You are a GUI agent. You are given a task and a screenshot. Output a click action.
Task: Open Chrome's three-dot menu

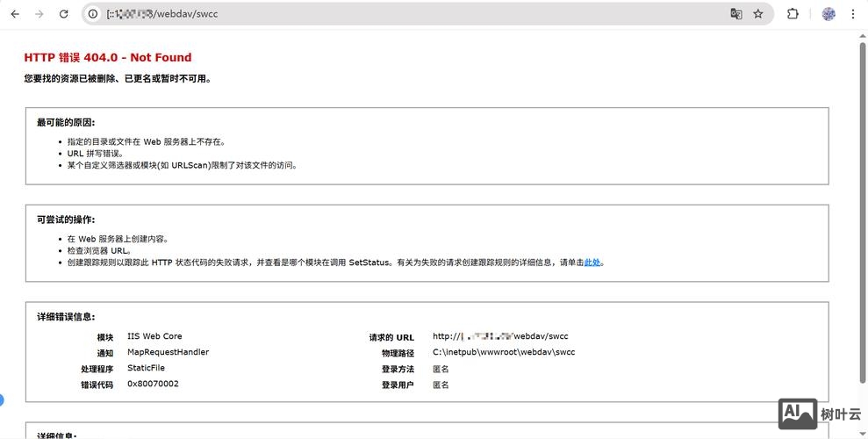click(853, 14)
